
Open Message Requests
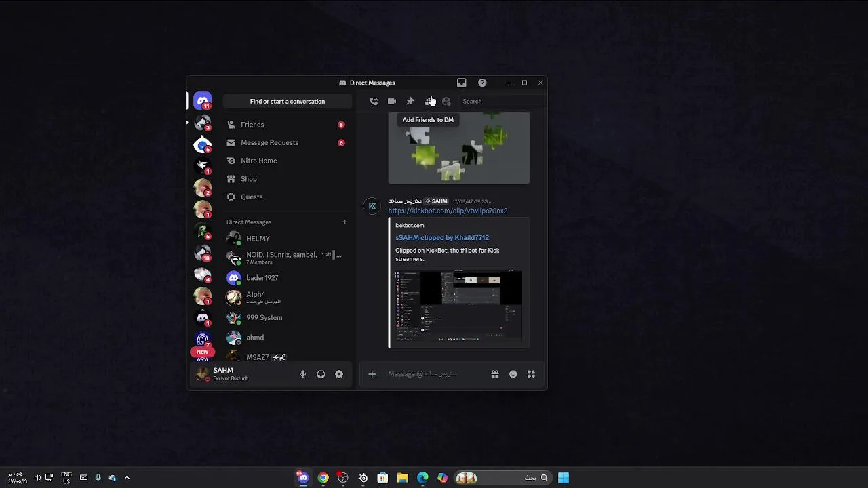point(286,142)
